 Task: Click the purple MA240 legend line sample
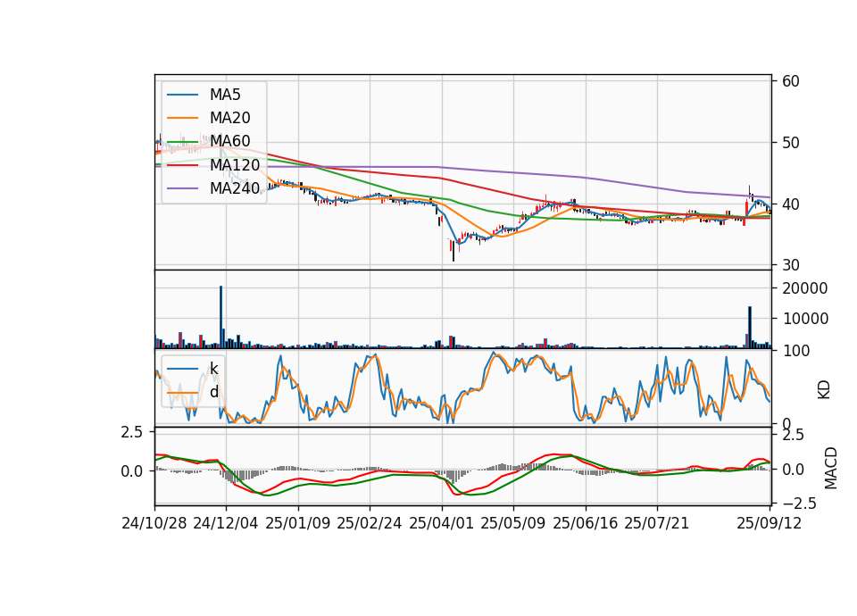(x=182, y=188)
